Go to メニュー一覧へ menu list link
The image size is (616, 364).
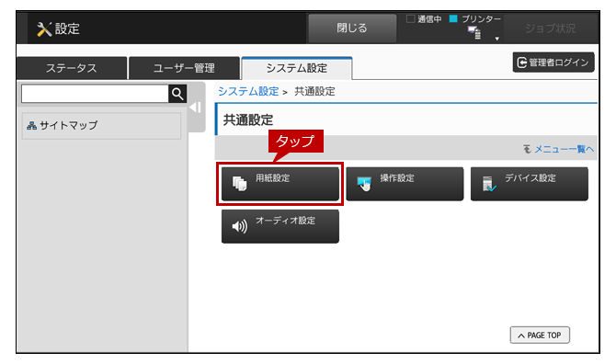565,149
